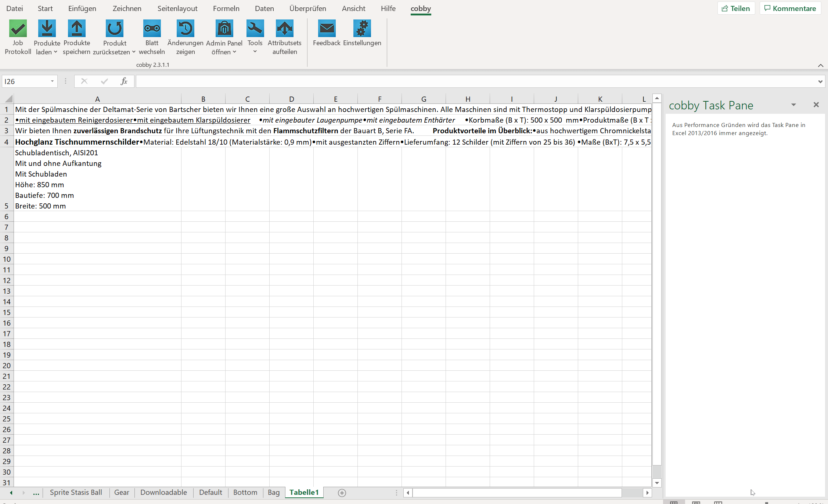Viewport: 828px width, 504px height.
Task: Click Produkte speichern upload icon
Action: pyautogui.click(x=76, y=29)
